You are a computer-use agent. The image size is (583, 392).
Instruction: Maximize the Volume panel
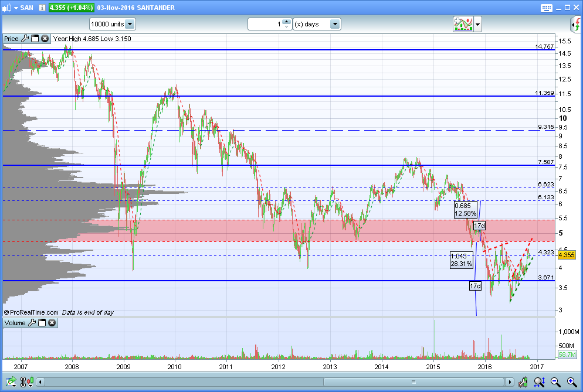tap(42, 323)
